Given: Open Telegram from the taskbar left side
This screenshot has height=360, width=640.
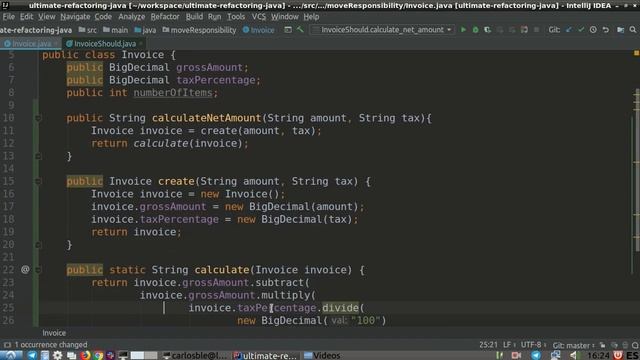Looking at the screenshot, I should click(32, 355).
